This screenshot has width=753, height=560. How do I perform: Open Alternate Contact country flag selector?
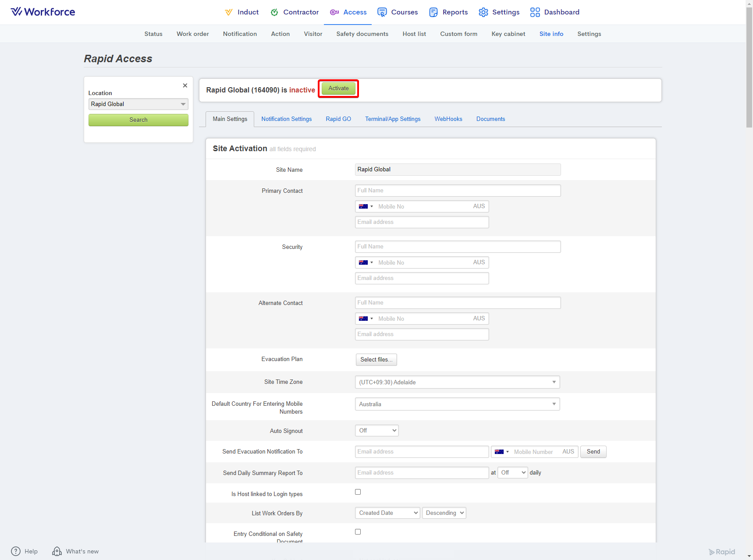click(x=366, y=319)
